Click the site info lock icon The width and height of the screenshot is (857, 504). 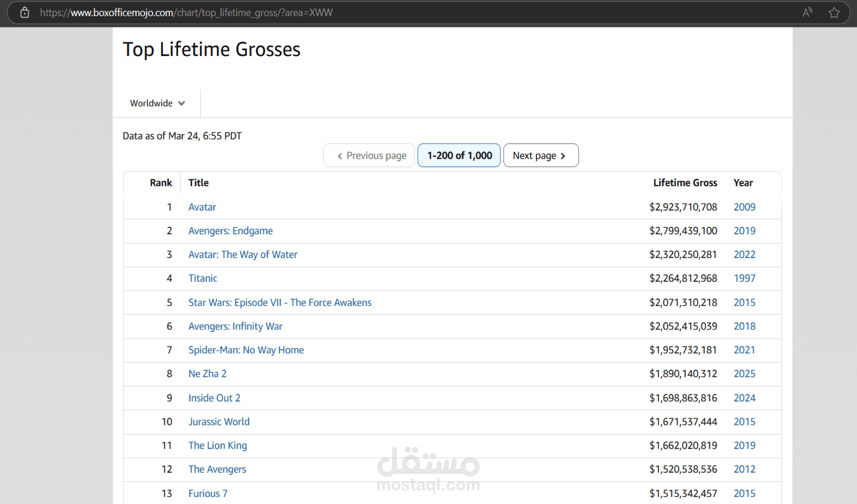click(24, 13)
